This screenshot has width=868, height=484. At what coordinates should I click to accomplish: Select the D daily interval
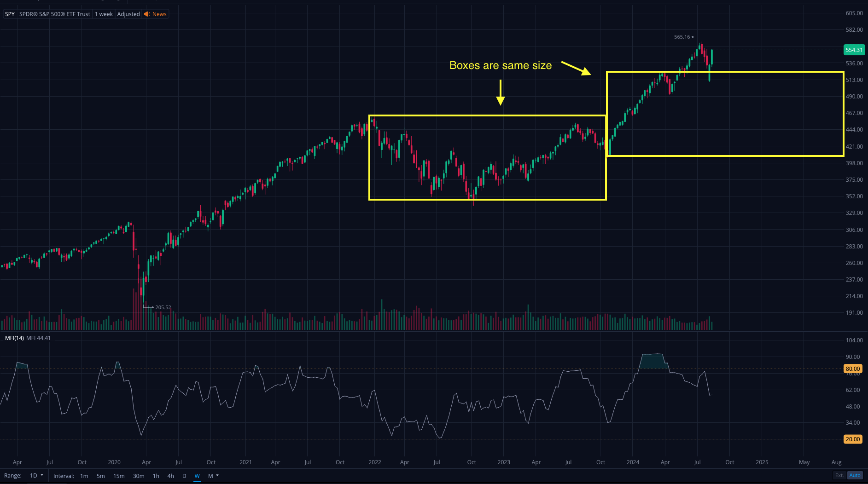pos(184,476)
